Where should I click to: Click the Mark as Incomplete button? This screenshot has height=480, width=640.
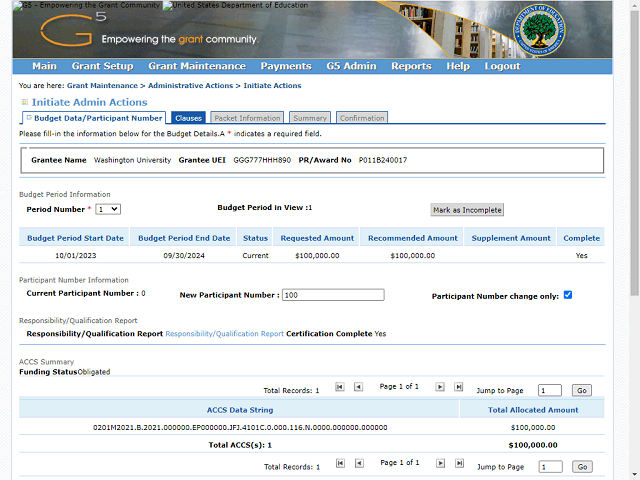click(x=466, y=210)
